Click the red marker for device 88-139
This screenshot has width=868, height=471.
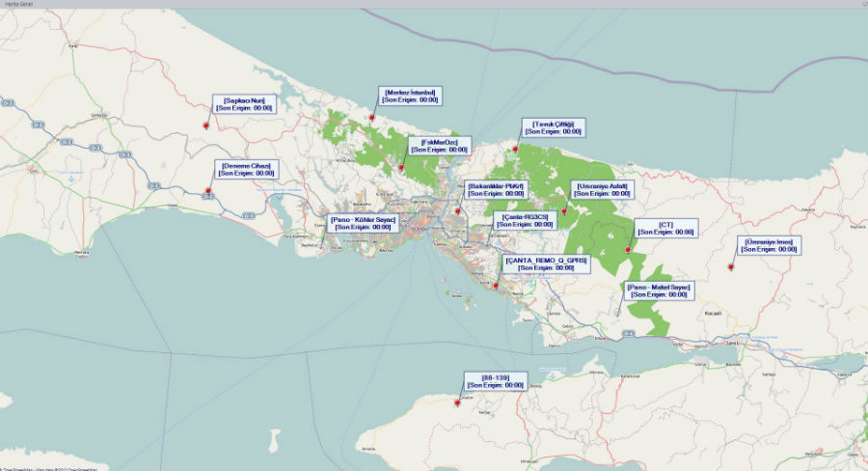point(458,403)
